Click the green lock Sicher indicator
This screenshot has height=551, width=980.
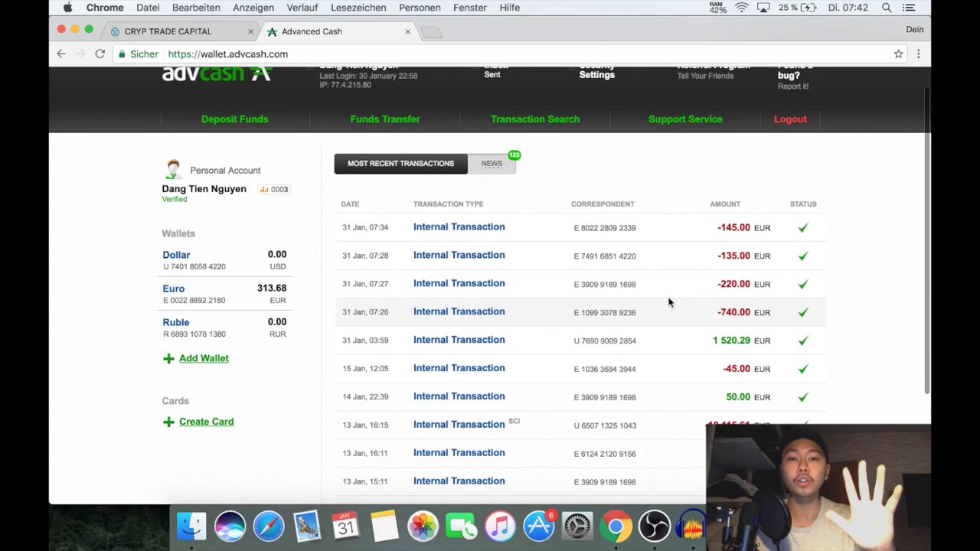click(x=138, y=54)
